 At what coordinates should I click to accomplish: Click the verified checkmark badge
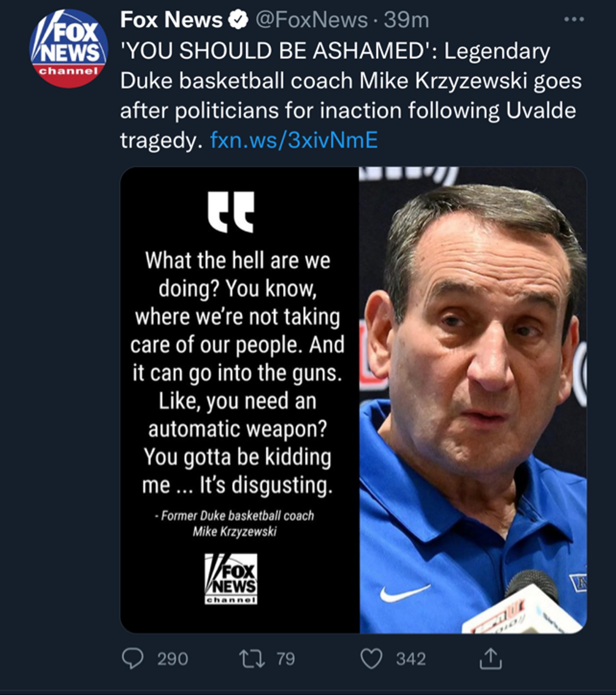[x=238, y=20]
